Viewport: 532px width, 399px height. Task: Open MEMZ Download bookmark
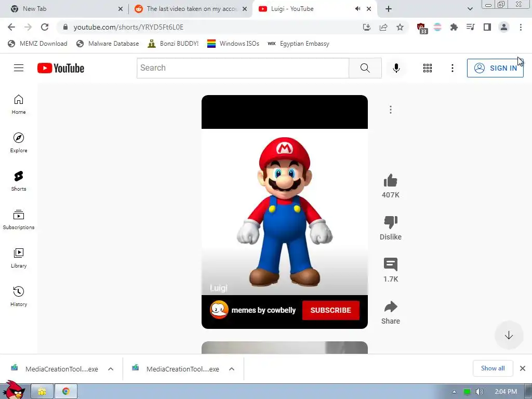click(37, 44)
